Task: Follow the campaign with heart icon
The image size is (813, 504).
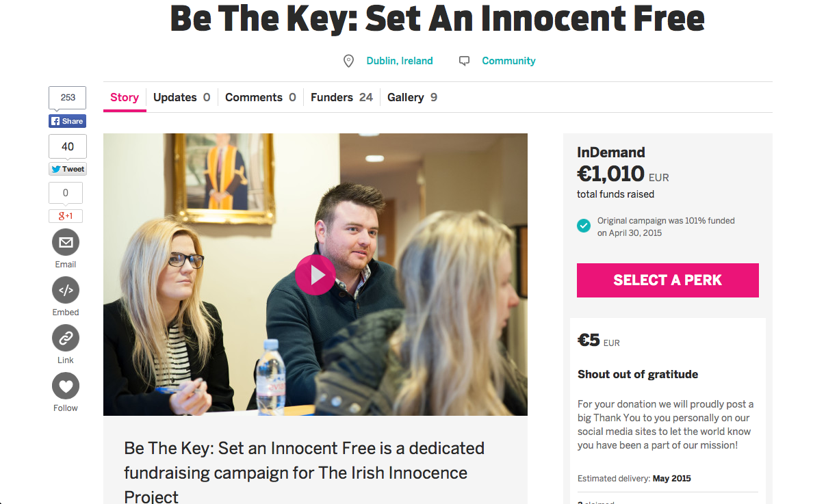Action: [66, 386]
